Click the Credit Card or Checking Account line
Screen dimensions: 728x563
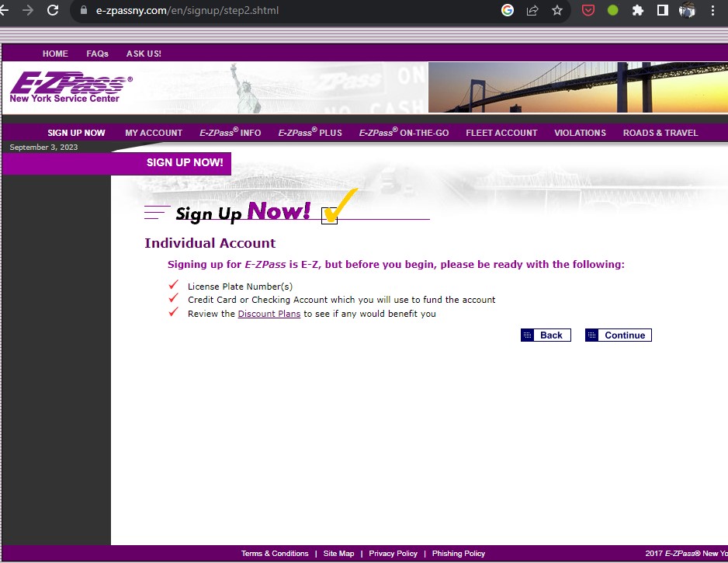[341, 300]
